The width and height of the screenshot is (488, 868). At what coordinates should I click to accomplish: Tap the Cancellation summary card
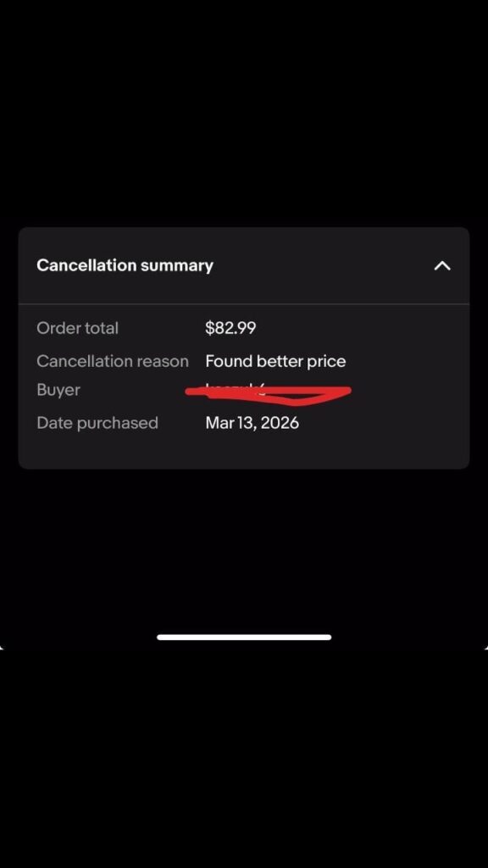click(x=244, y=348)
